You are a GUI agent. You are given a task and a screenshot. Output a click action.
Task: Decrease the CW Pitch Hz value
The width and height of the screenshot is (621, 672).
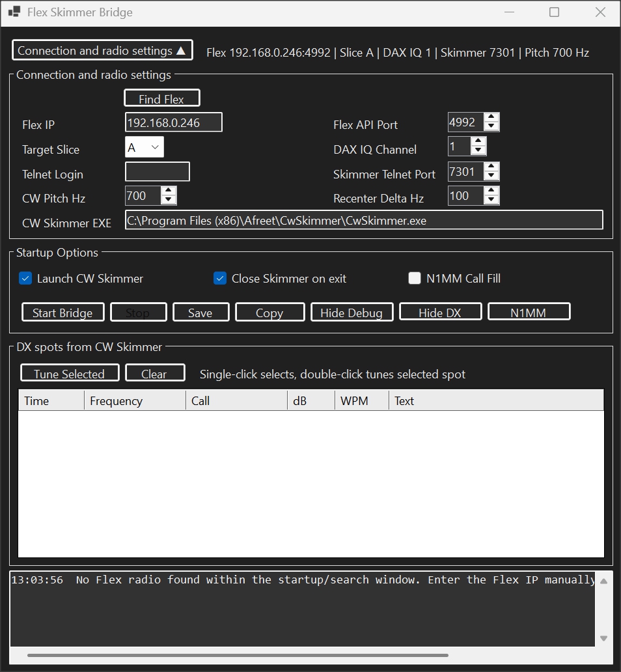tap(169, 200)
